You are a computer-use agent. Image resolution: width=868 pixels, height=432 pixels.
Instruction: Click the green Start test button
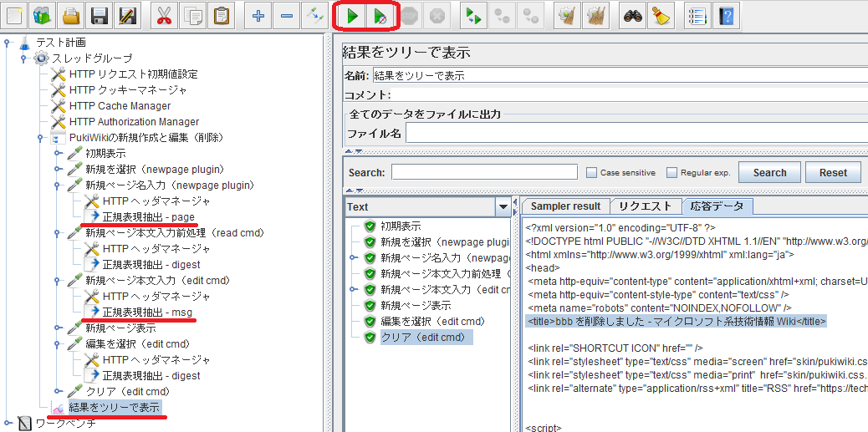[x=353, y=15]
